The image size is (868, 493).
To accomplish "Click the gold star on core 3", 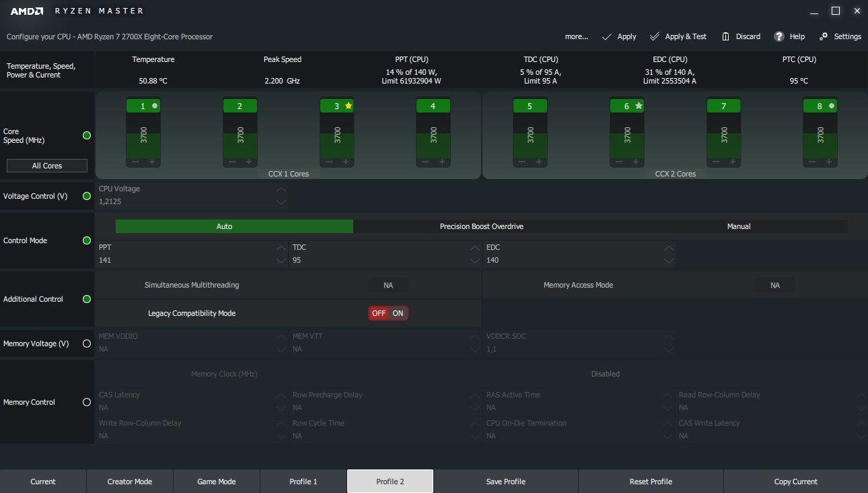I will coord(349,106).
